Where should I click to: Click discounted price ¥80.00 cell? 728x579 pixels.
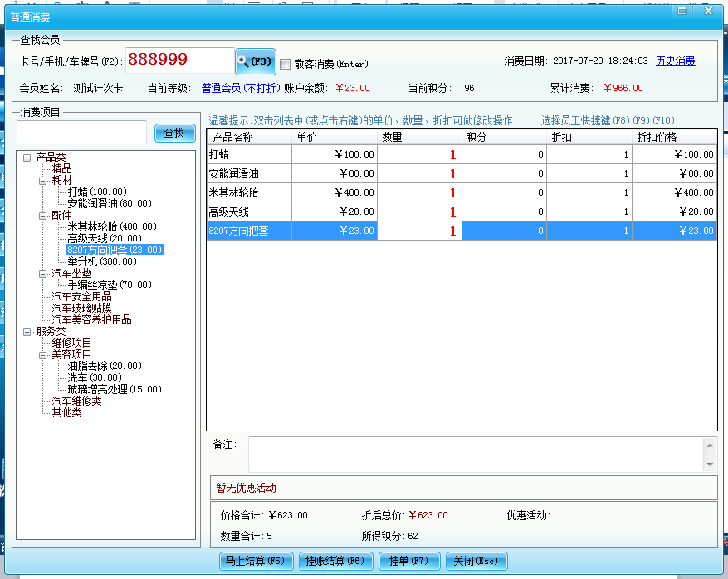[x=674, y=173]
